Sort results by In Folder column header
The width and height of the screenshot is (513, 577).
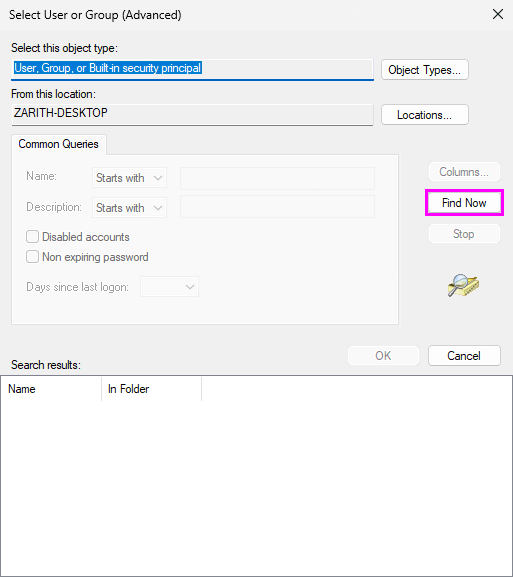(x=151, y=389)
